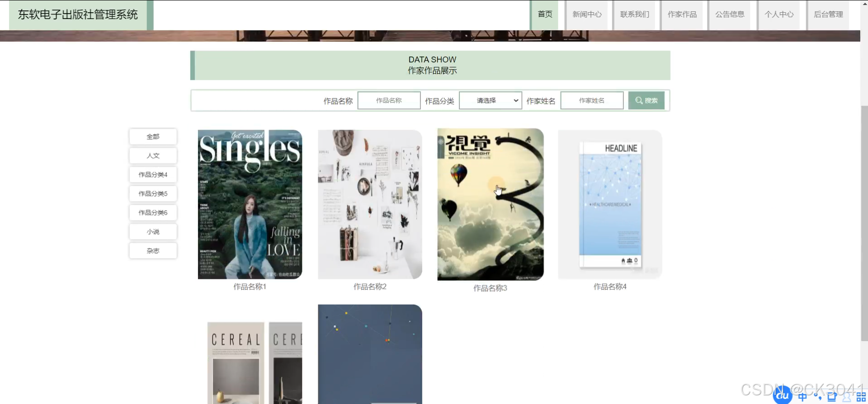Image resolution: width=868 pixels, height=404 pixels.
Task: Select the 作品分类4 category filter
Action: pos(153,174)
